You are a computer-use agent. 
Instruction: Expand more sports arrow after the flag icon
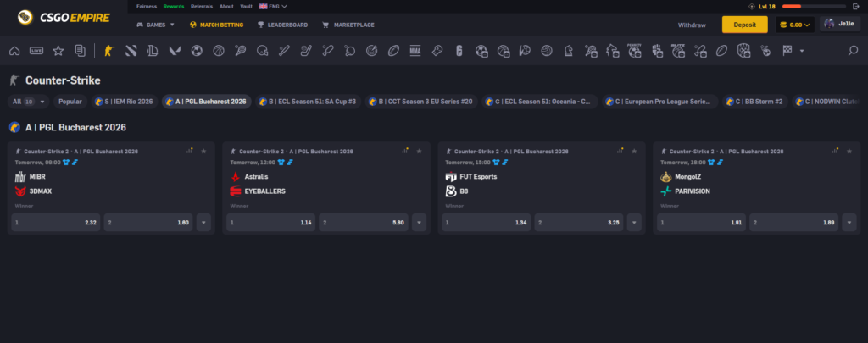[x=802, y=51]
